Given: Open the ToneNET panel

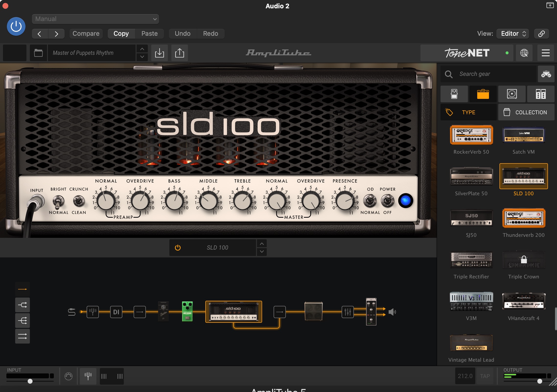Looking at the screenshot, I should 467,53.
